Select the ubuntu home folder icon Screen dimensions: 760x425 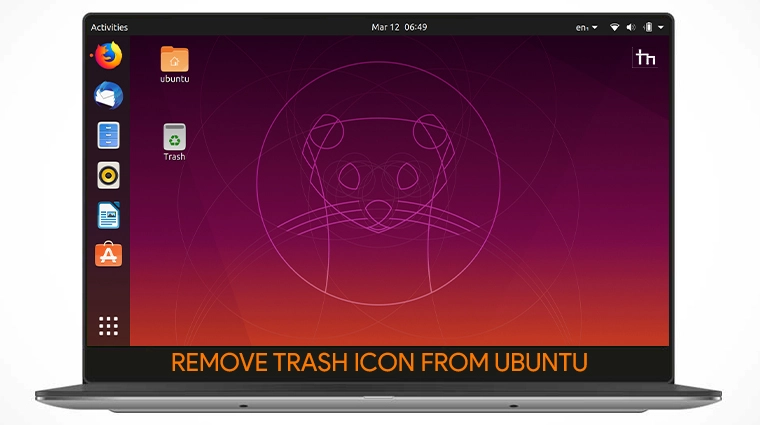[x=174, y=59]
